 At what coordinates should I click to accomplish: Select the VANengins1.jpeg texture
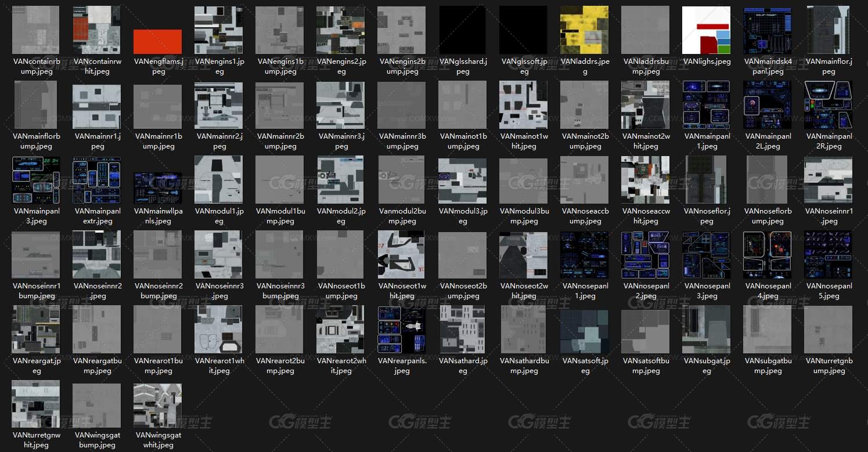[x=219, y=30]
